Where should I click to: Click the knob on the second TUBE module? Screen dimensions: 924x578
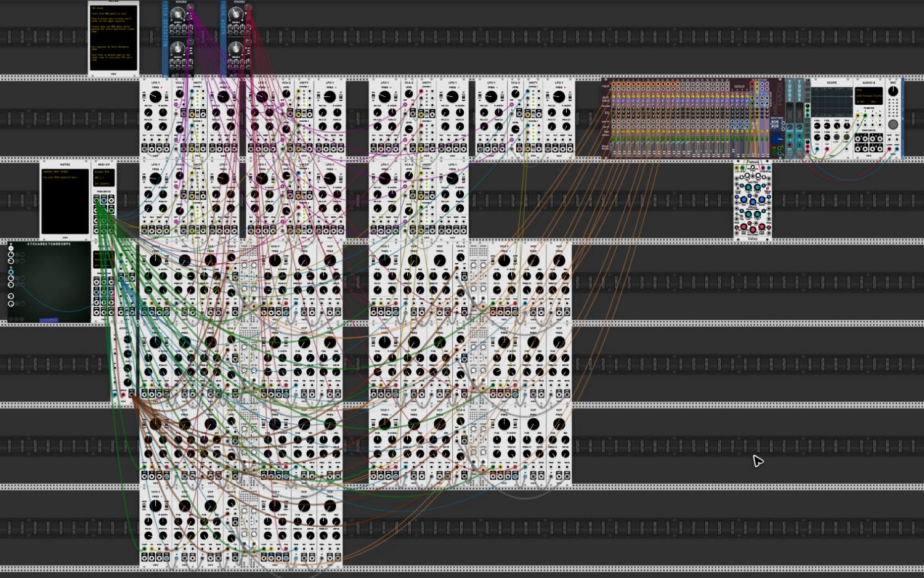[800, 127]
